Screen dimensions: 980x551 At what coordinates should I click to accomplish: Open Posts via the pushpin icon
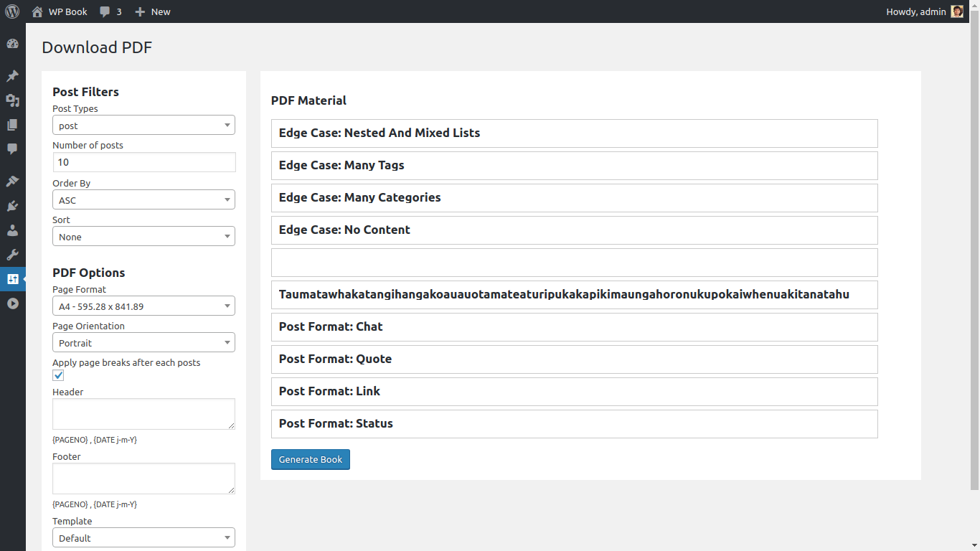click(x=12, y=76)
